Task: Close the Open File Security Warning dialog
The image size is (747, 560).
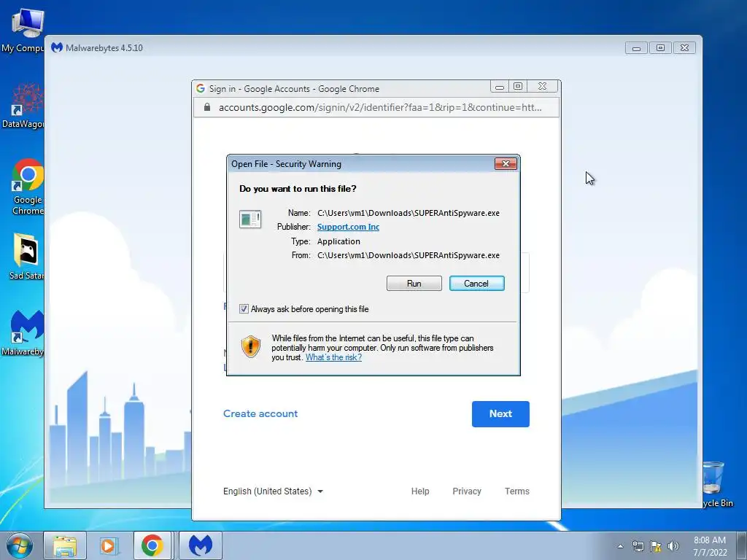Action: point(506,164)
